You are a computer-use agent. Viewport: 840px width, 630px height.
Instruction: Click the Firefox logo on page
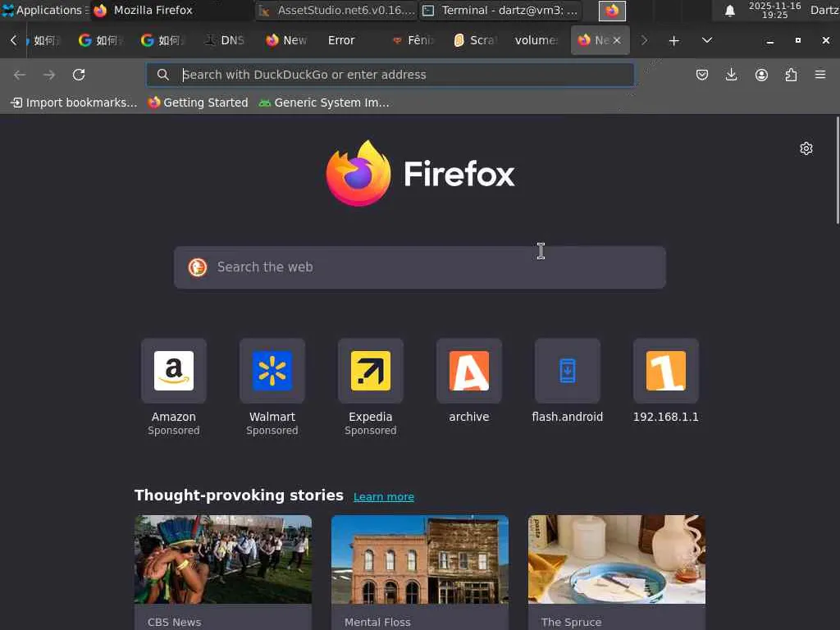tap(420, 173)
